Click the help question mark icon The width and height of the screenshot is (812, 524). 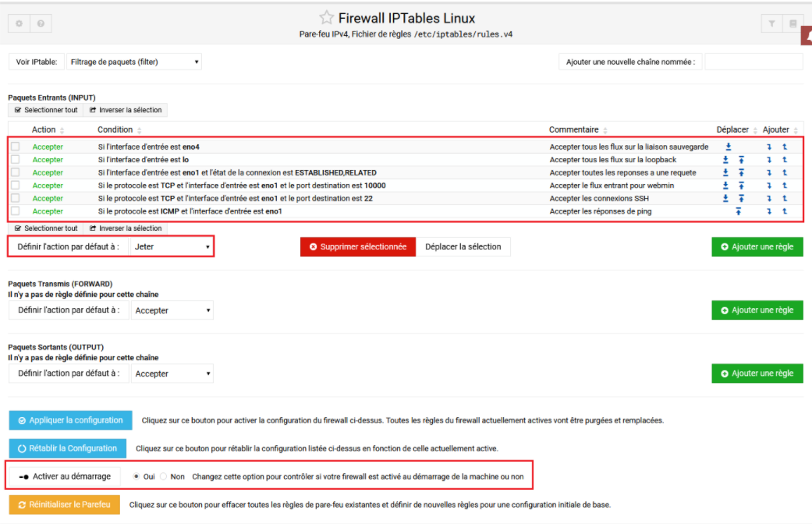pyautogui.click(x=41, y=23)
